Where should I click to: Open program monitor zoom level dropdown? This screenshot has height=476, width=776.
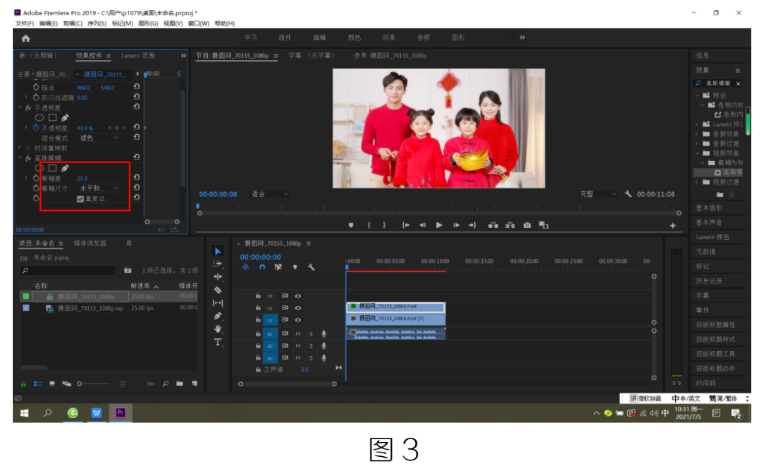click(x=270, y=194)
